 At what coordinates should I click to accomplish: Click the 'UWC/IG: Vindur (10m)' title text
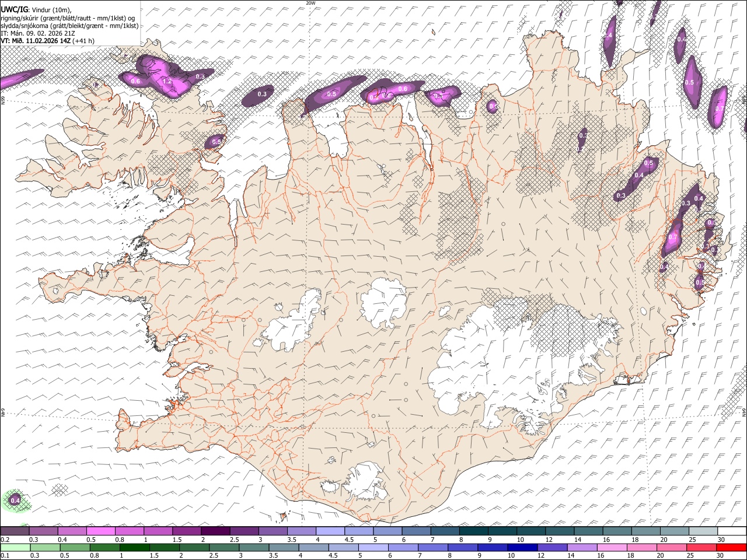36,10
